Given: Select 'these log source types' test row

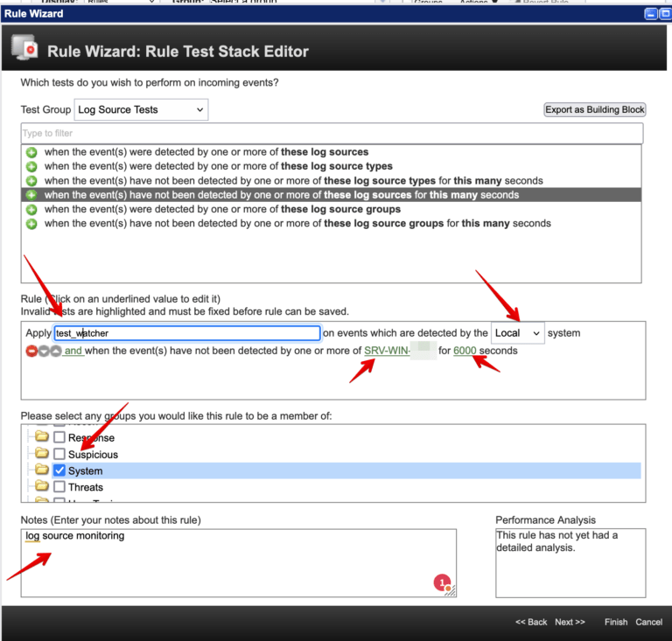Looking at the screenshot, I should (331, 166).
